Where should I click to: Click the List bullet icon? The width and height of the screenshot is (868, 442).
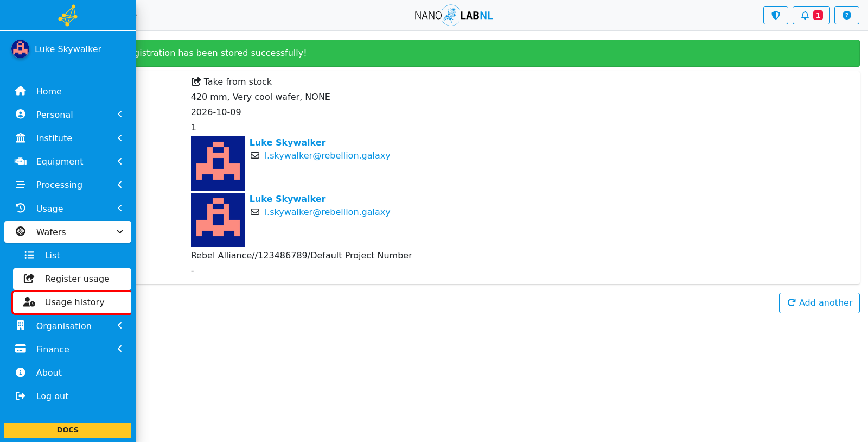click(x=29, y=255)
